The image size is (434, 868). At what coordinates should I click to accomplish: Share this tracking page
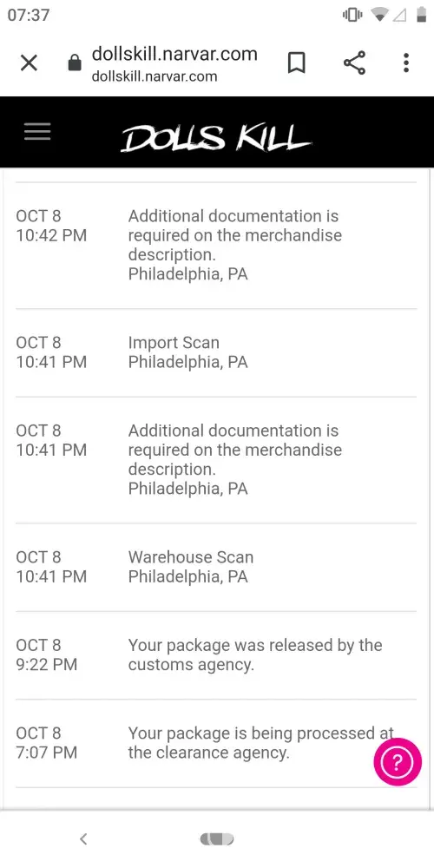(354, 63)
